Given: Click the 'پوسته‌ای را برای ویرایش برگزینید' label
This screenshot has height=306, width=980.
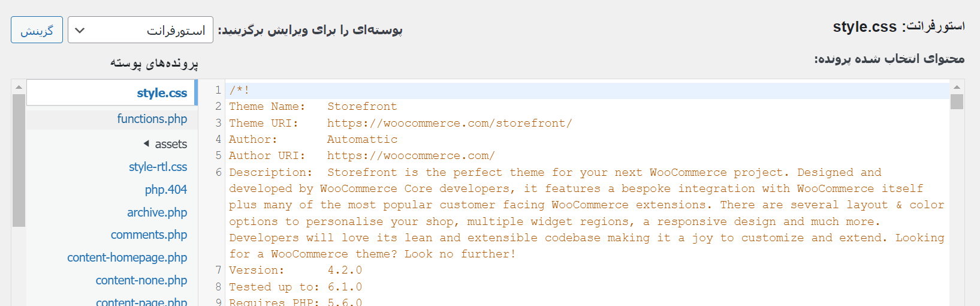Looking at the screenshot, I should click(310, 30).
